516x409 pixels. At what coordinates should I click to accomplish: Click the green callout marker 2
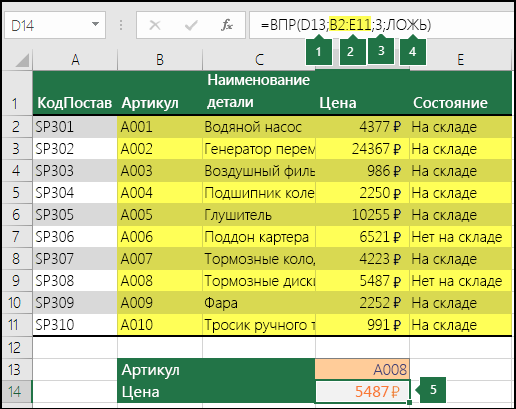coord(350,51)
